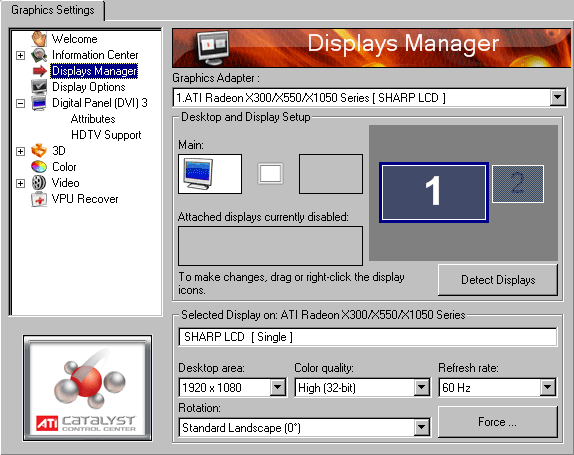The width and height of the screenshot is (574, 455).
Task: Expand the Information Center tree node
Action: point(20,55)
